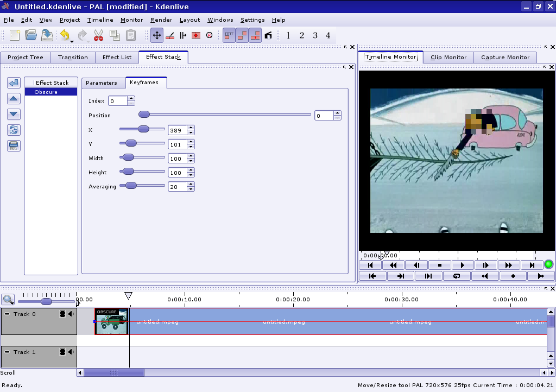
Task: Switch to the Parameters tab
Action: [x=102, y=83]
